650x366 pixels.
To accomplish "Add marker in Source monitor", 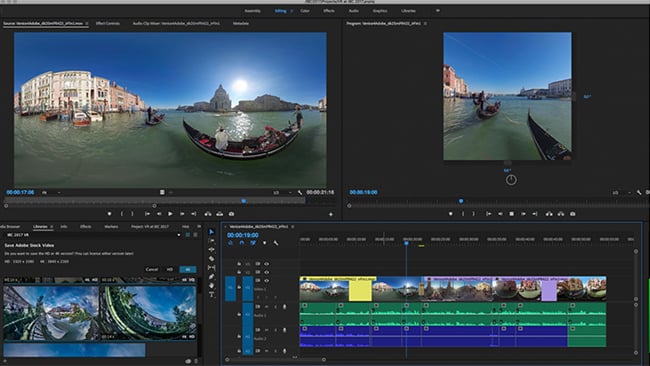I will coord(109,214).
